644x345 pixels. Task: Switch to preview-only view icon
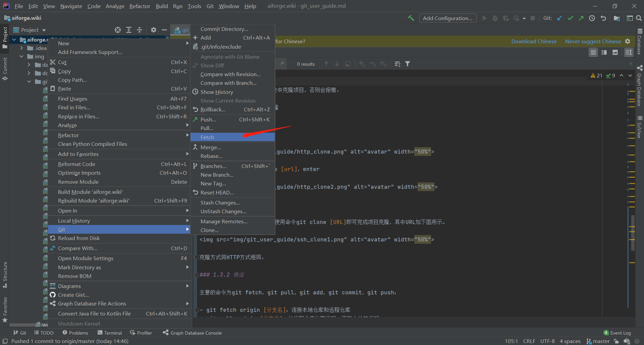(x=615, y=52)
